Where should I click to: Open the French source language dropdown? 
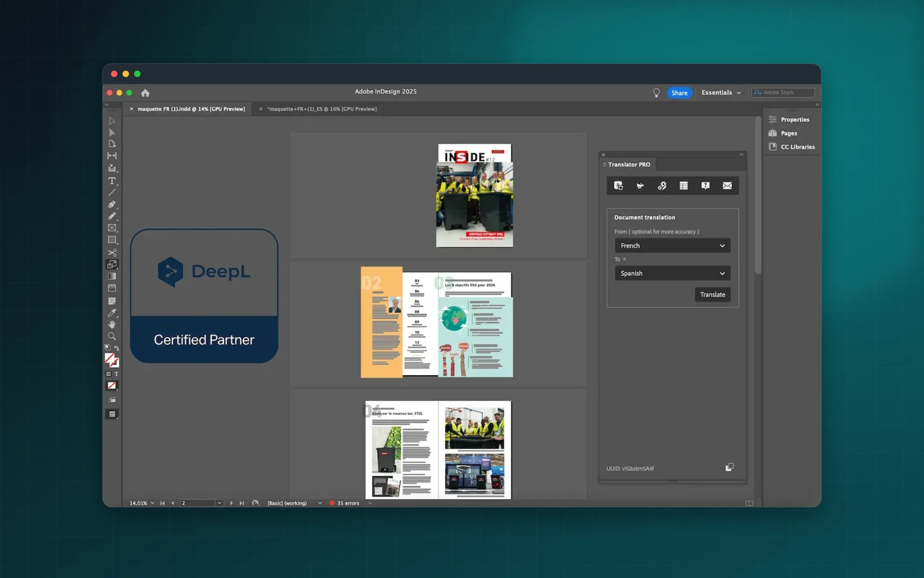click(672, 246)
